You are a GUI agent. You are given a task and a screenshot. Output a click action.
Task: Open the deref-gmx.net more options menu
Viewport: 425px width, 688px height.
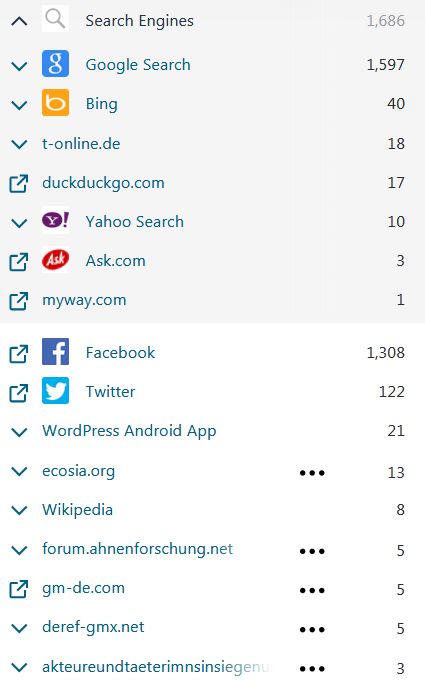[x=312, y=630]
